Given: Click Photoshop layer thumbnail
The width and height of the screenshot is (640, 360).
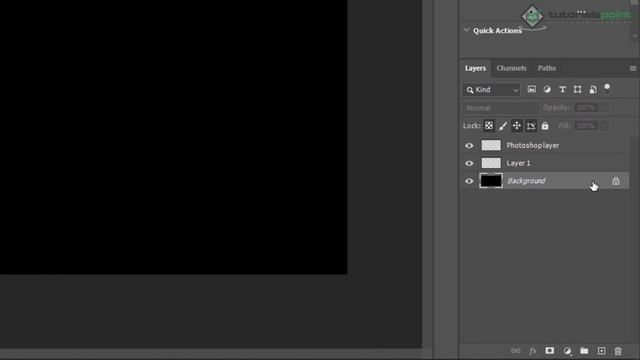Looking at the screenshot, I should pyautogui.click(x=491, y=145).
